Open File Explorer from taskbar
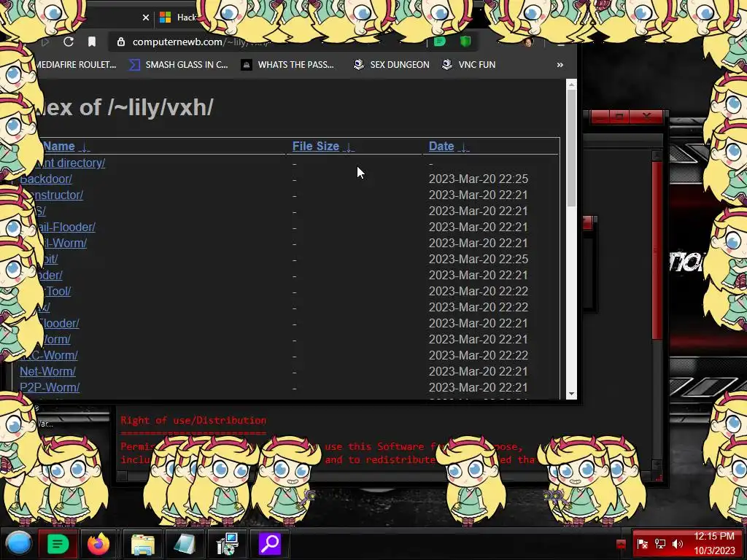 pos(143,544)
